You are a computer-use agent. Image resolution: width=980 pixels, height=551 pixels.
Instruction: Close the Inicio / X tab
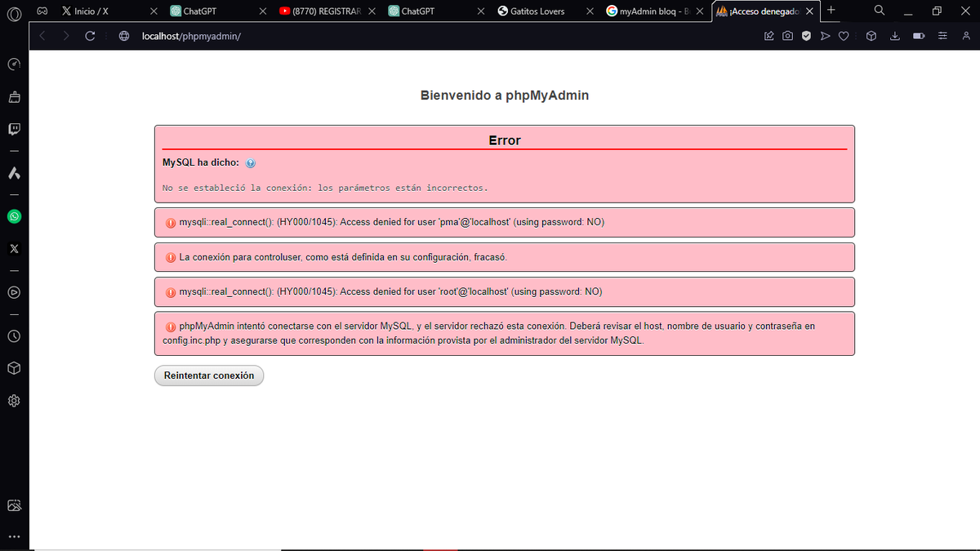tap(154, 11)
